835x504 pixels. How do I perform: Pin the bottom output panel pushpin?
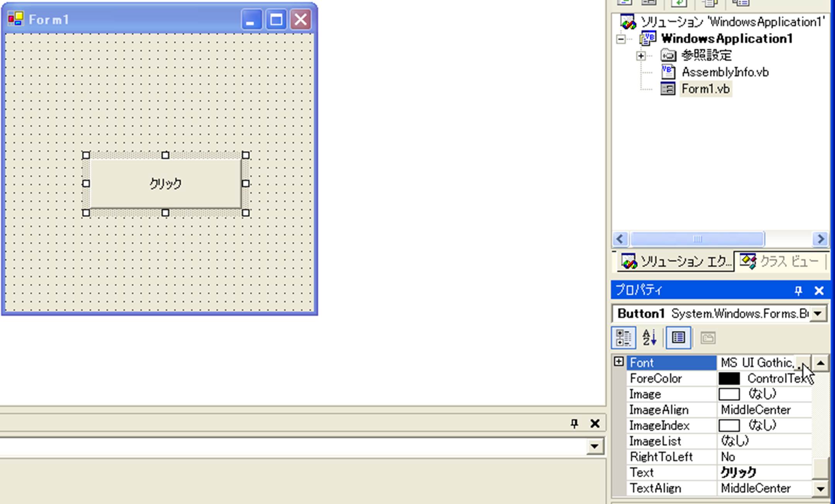574,424
